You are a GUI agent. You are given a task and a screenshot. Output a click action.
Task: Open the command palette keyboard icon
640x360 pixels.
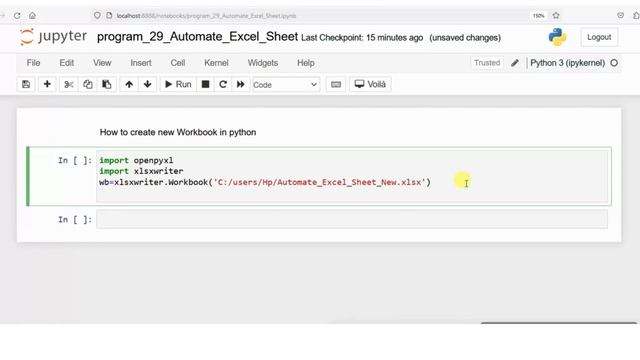click(336, 84)
